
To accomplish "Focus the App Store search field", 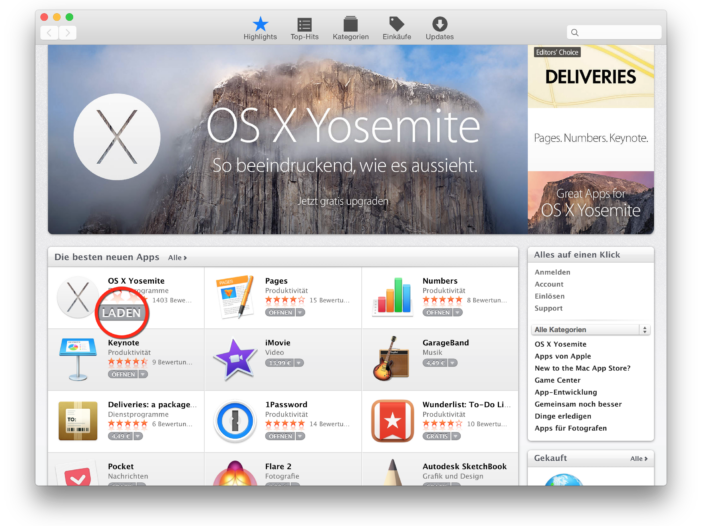I will point(614,32).
